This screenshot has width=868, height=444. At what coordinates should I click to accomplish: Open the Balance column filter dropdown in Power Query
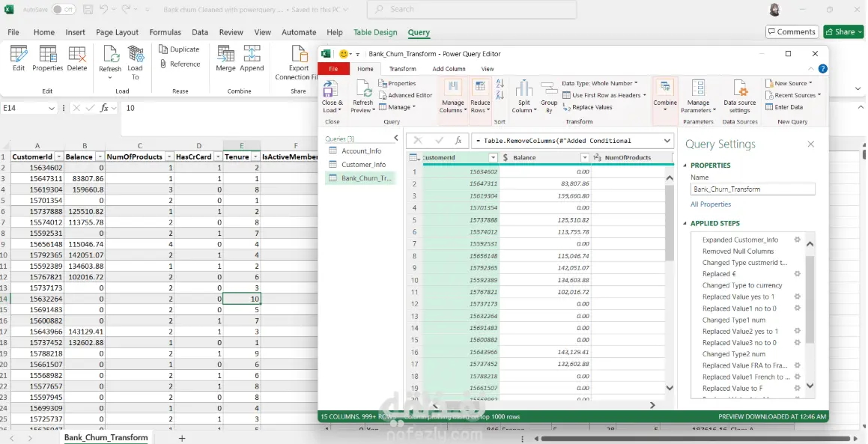click(x=585, y=157)
